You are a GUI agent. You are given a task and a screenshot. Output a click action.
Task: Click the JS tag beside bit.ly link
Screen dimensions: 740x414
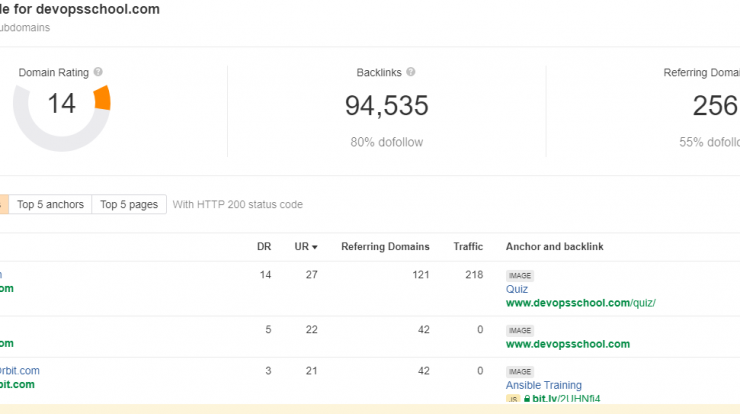(x=513, y=399)
